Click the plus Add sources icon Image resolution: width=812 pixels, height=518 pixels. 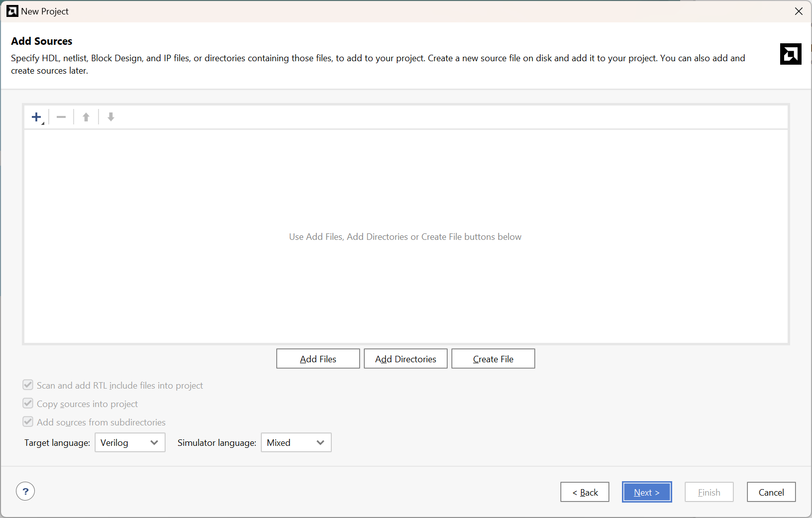pos(36,117)
